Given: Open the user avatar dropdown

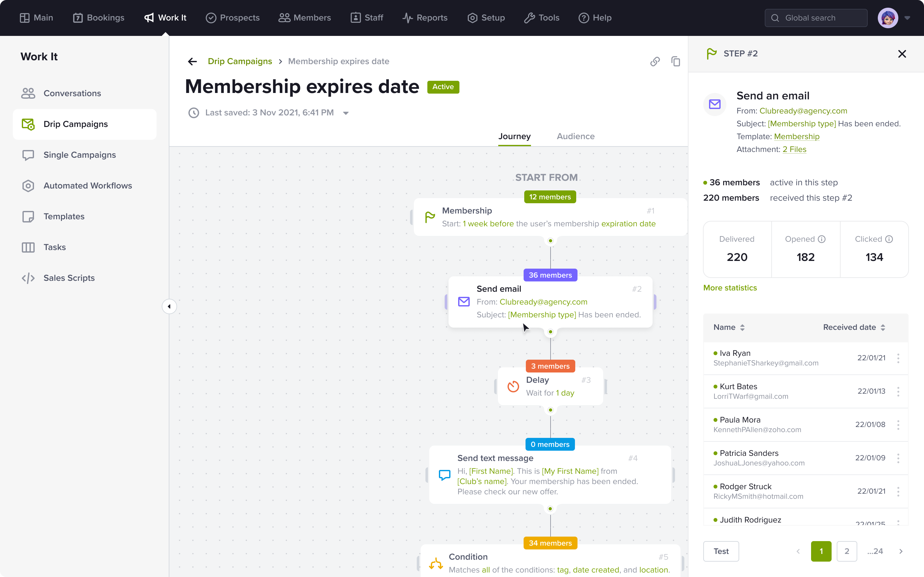Looking at the screenshot, I should tap(908, 18).
